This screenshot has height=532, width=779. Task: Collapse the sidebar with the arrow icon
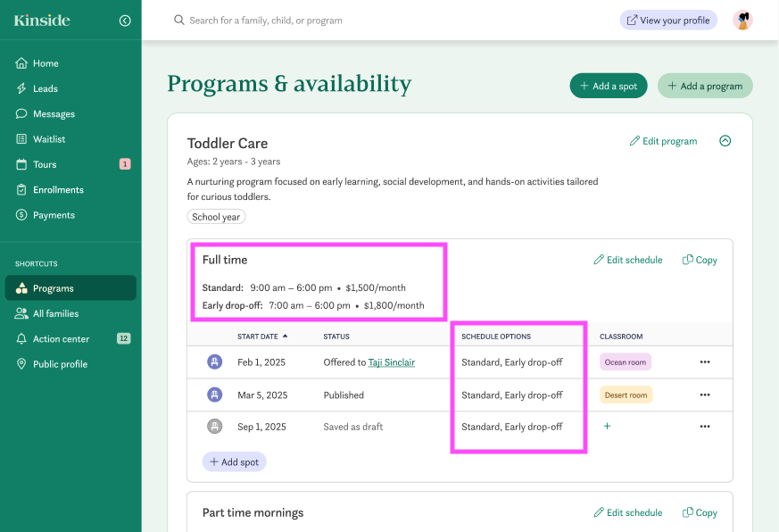tap(125, 21)
